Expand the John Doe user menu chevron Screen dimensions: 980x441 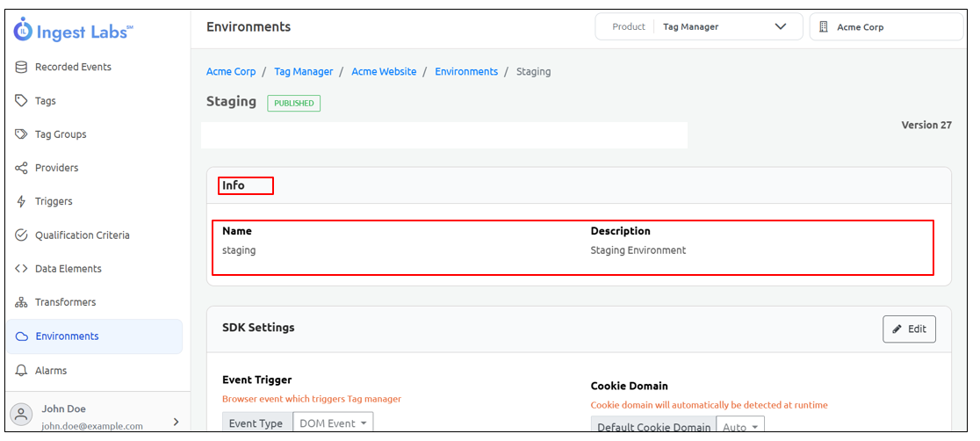(x=176, y=422)
